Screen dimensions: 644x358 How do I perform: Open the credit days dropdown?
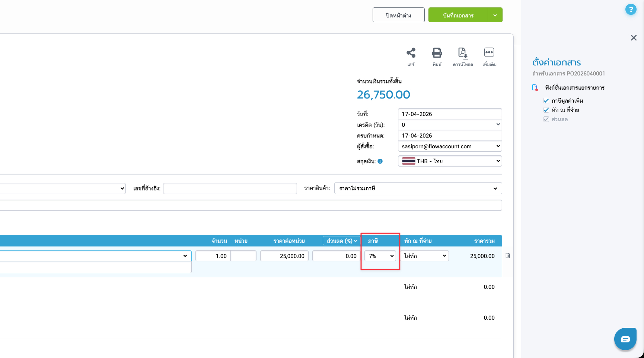(x=450, y=125)
